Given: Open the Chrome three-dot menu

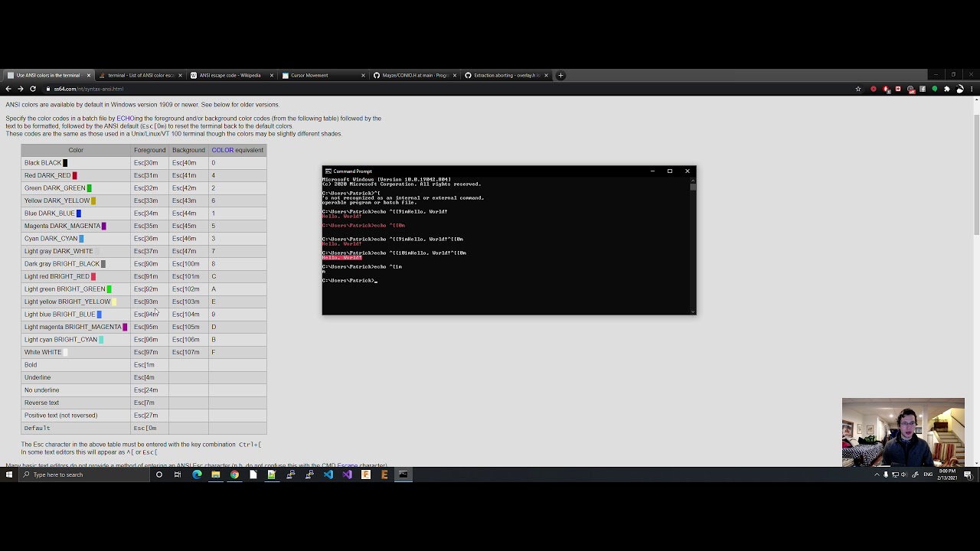Looking at the screenshot, I should coord(972,89).
